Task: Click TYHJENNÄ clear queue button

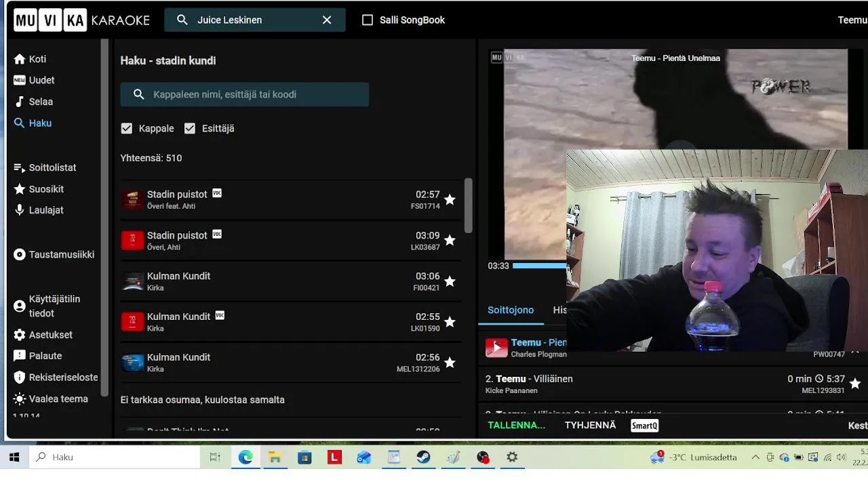Action: pyautogui.click(x=590, y=426)
